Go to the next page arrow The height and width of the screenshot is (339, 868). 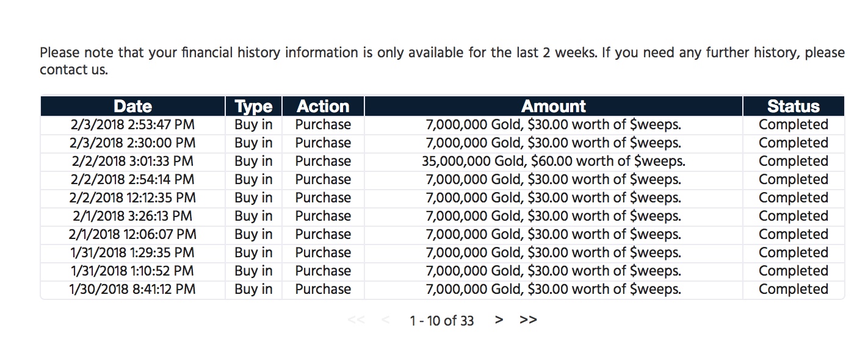coord(499,319)
